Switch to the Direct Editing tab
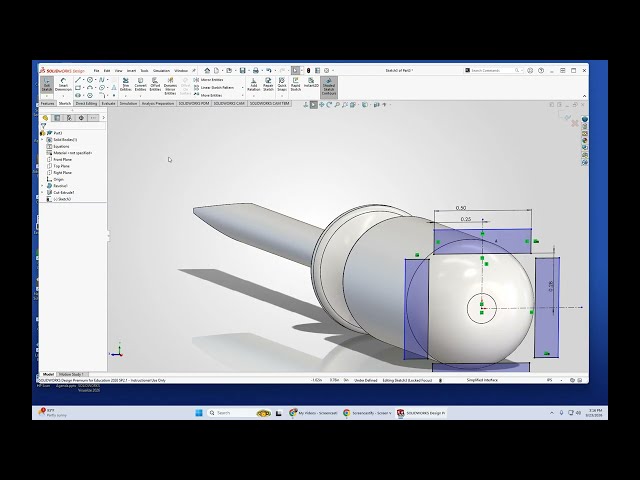This screenshot has height=480, width=640. tap(86, 103)
